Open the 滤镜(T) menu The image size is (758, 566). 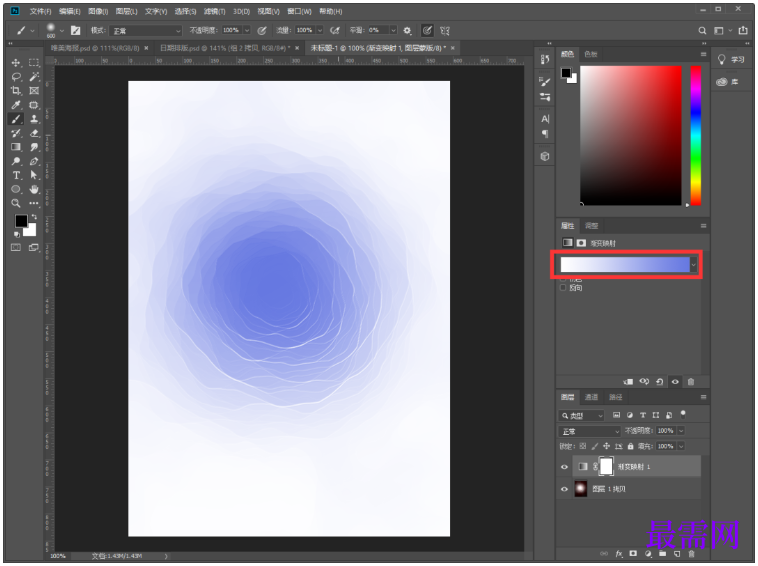click(x=213, y=11)
